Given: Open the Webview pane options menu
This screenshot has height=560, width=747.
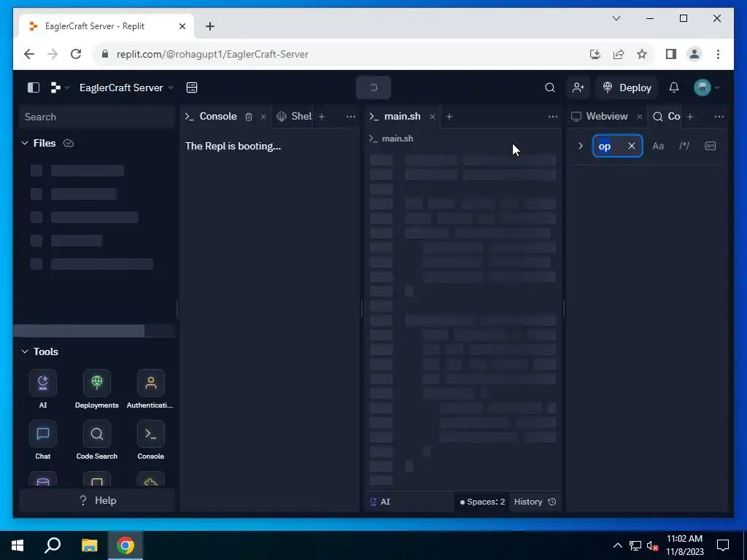Looking at the screenshot, I should (719, 117).
